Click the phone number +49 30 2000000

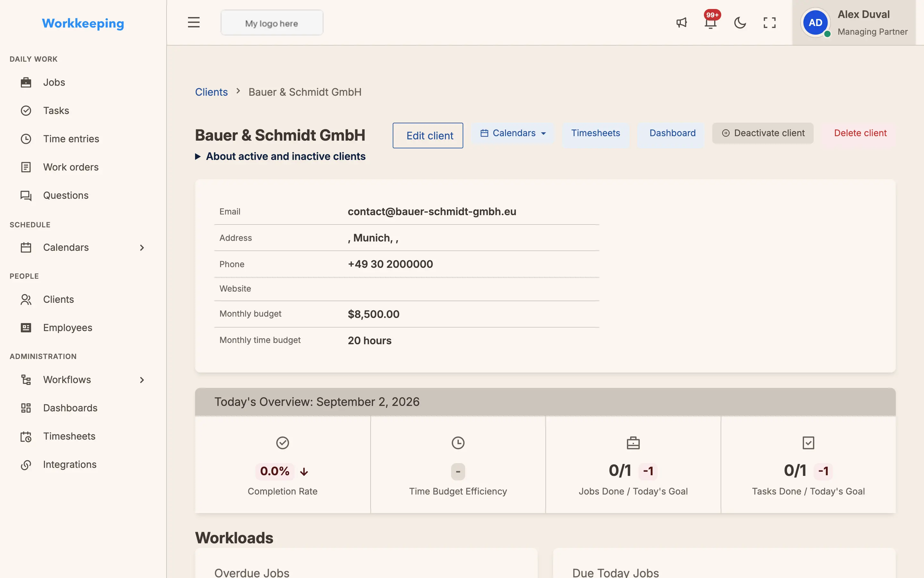pyautogui.click(x=390, y=264)
